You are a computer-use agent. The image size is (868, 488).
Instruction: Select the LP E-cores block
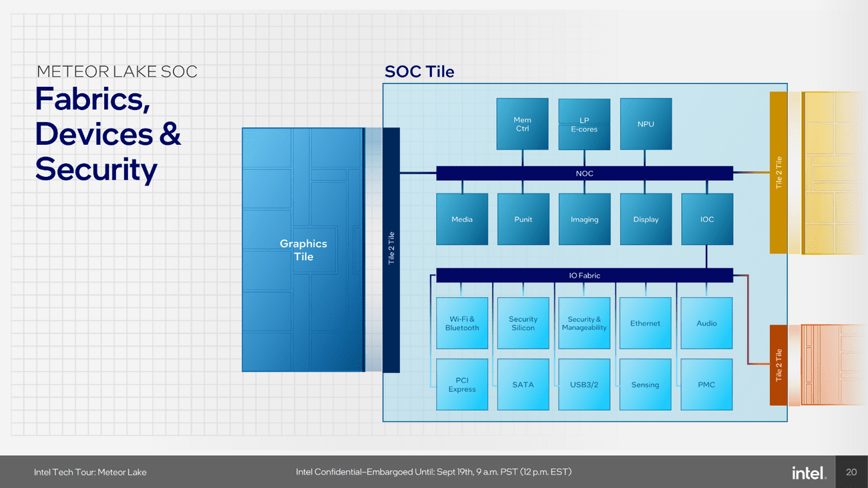(x=584, y=123)
